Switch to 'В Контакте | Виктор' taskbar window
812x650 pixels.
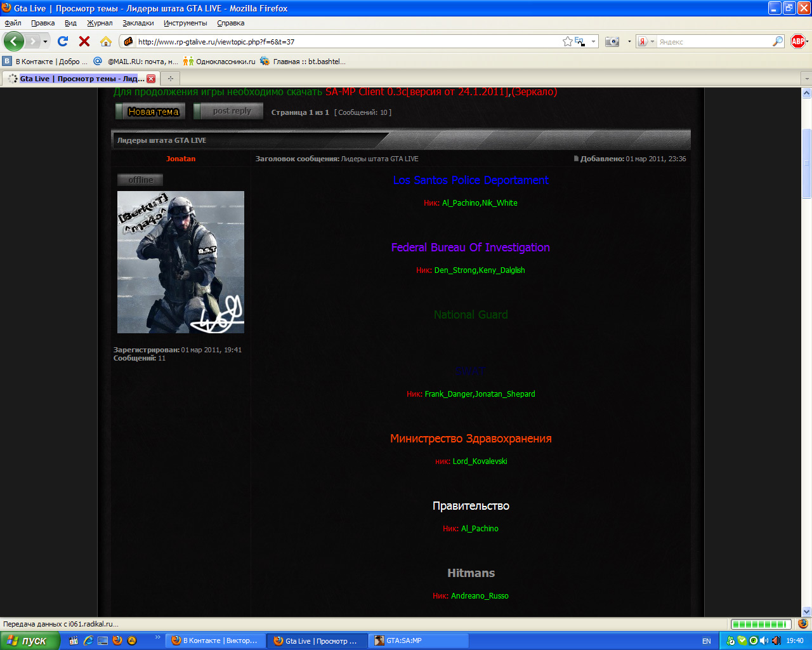(x=216, y=640)
